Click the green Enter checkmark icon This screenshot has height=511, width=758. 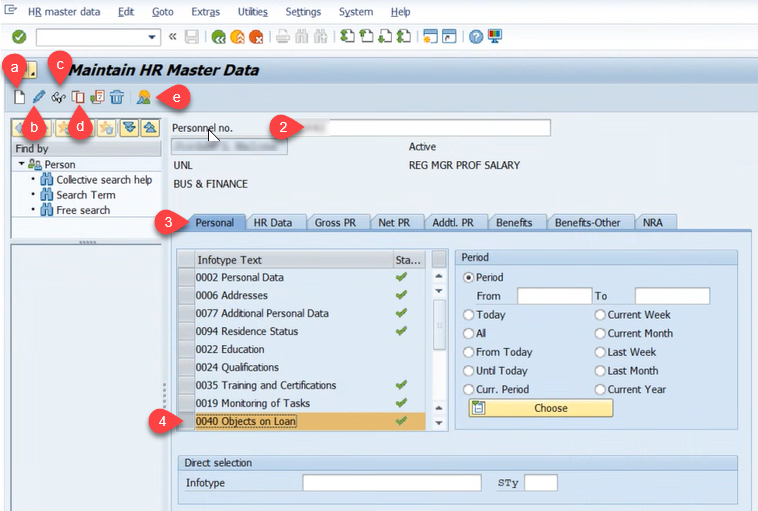19,37
